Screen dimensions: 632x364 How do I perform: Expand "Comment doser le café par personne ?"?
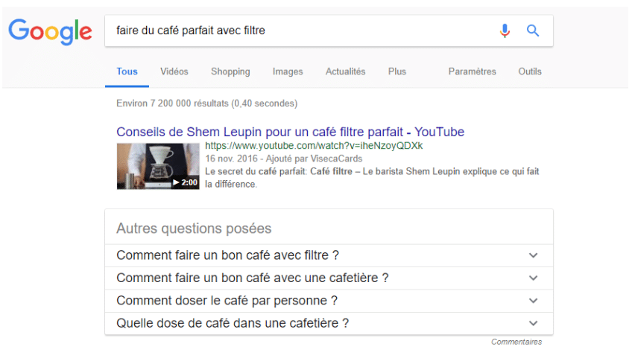pos(533,301)
